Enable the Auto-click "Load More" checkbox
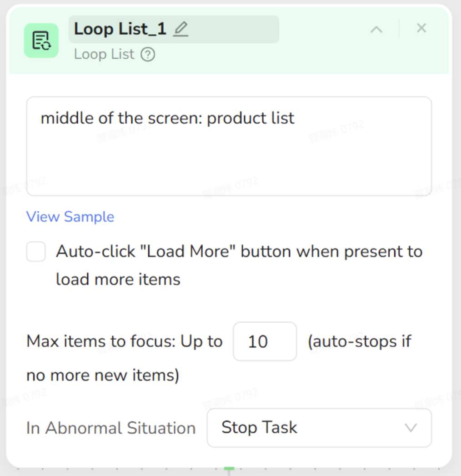The image size is (461, 476). [36, 251]
